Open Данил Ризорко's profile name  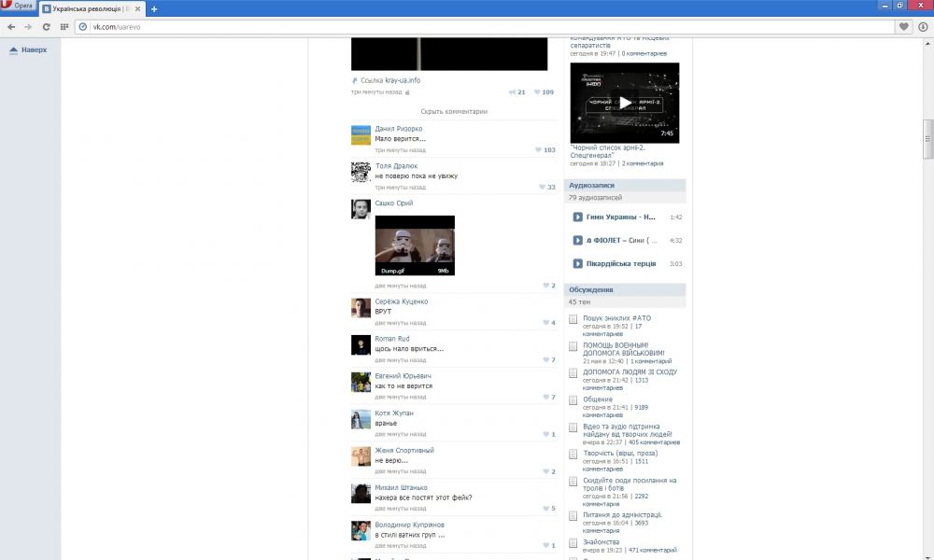pos(399,129)
